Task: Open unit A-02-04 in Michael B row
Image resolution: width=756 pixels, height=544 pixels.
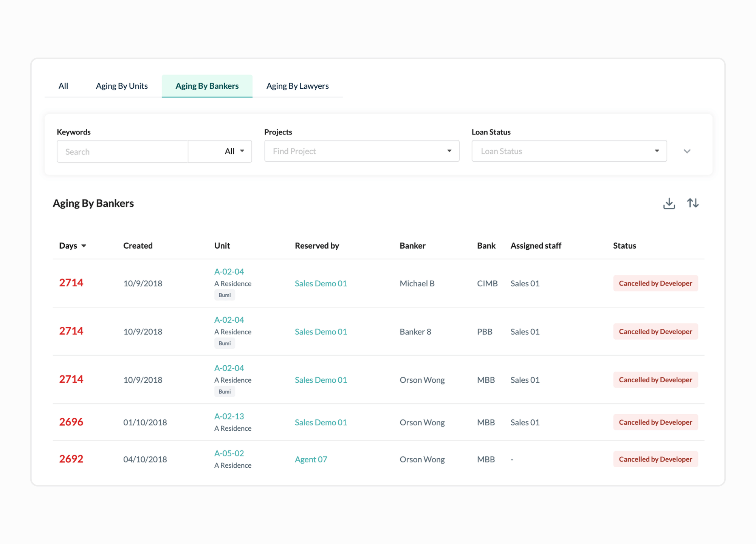Action: tap(229, 272)
